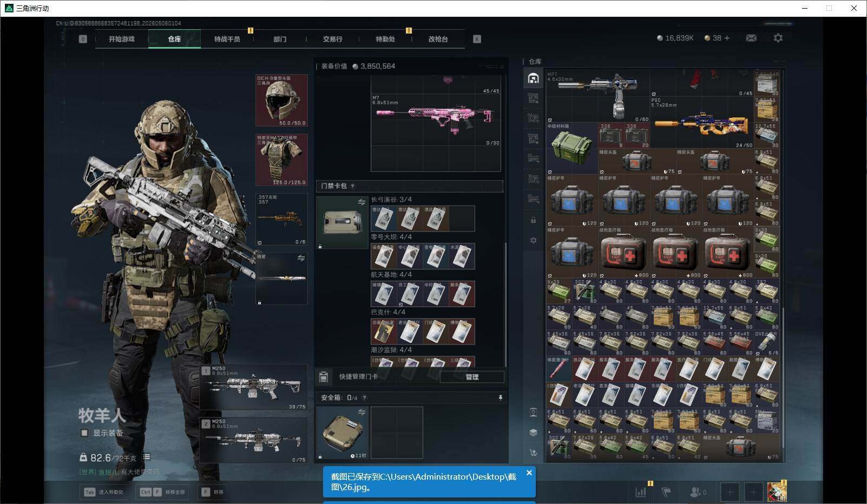
Task: Select the .357 revolver pistol slot
Action: (281, 220)
